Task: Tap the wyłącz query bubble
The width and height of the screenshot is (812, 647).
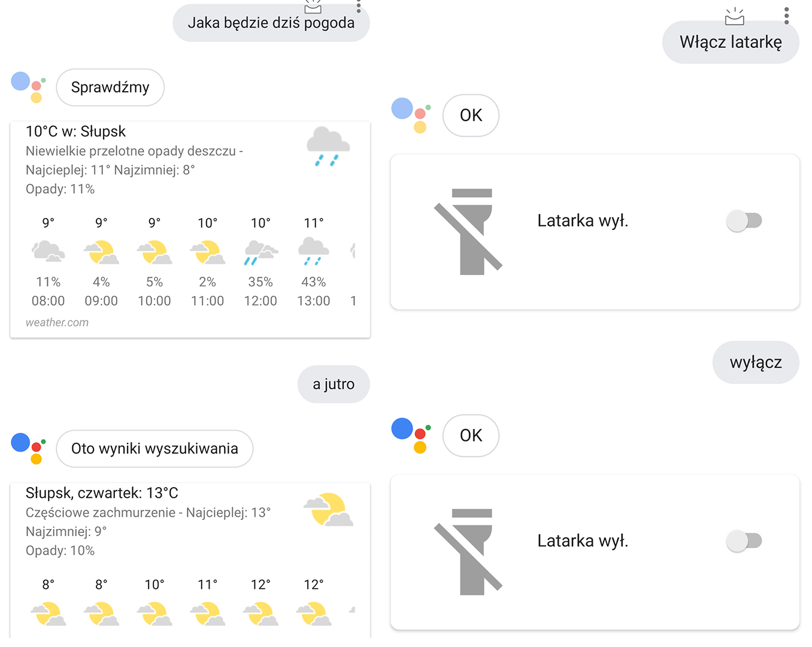Action: (756, 362)
